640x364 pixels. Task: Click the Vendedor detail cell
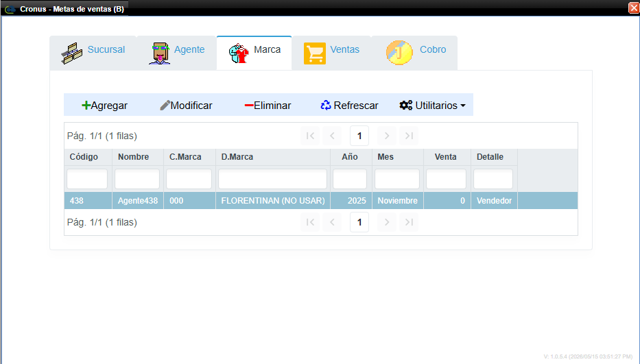pos(495,201)
